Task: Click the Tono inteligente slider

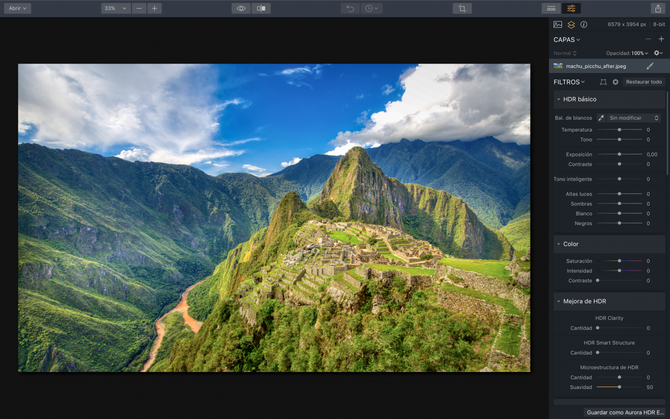Action: tap(619, 179)
